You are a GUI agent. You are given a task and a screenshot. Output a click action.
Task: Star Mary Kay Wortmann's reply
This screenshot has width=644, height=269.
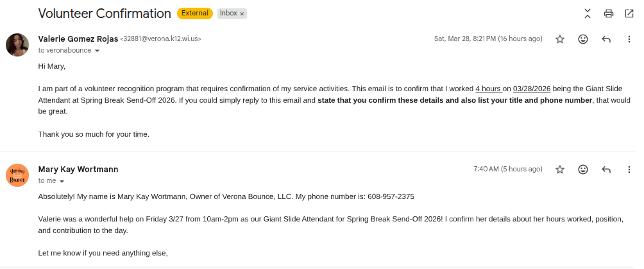coord(559,169)
